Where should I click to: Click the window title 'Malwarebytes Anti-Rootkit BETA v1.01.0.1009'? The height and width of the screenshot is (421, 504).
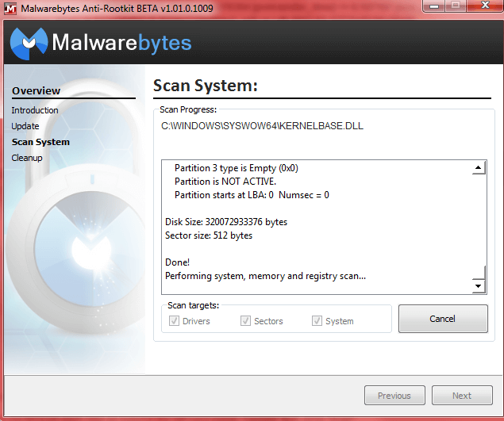click(117, 9)
